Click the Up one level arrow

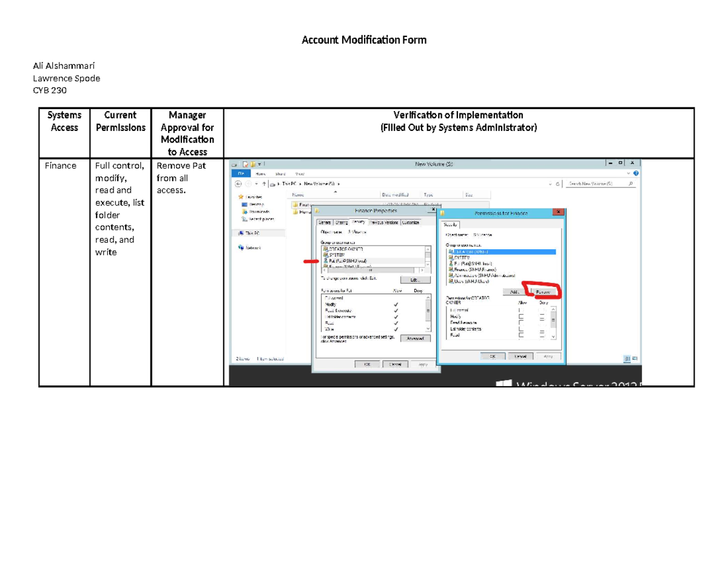pos(265,184)
